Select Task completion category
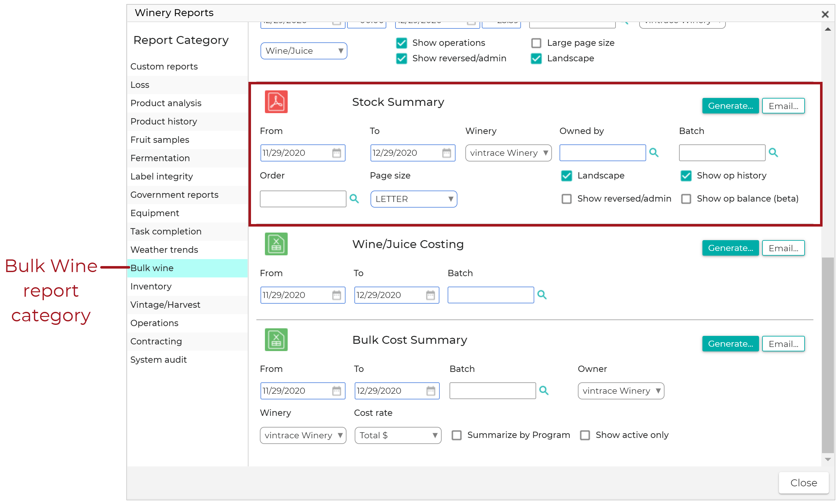 tap(187, 232)
